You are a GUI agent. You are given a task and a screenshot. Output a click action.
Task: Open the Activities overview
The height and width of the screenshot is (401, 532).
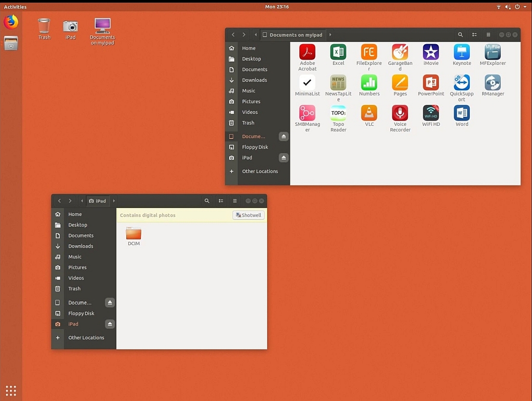(x=15, y=7)
